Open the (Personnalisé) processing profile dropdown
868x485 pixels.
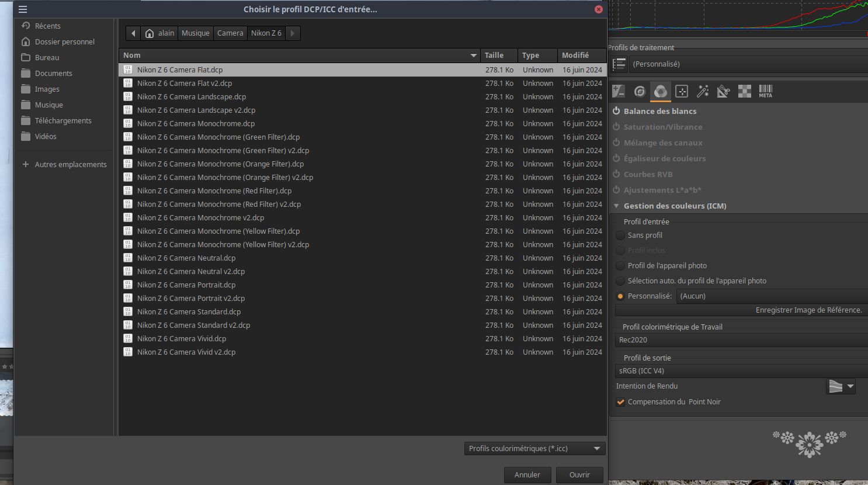click(748, 64)
